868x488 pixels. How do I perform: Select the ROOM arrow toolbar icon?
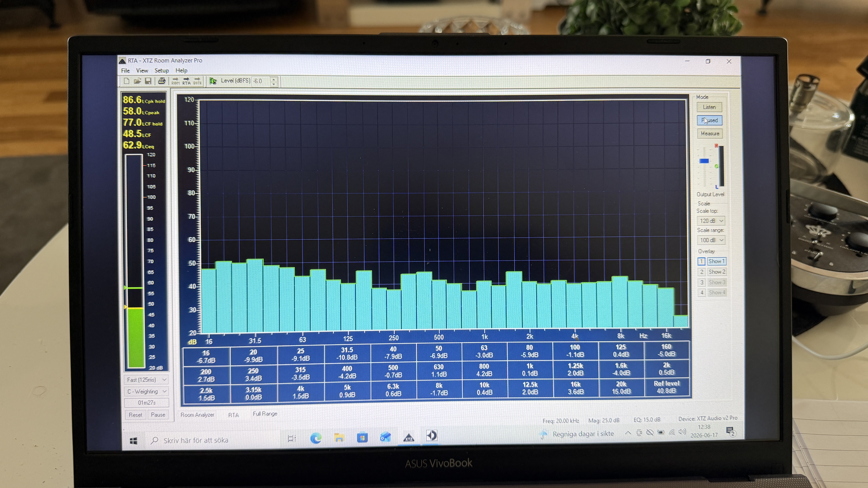(x=175, y=81)
